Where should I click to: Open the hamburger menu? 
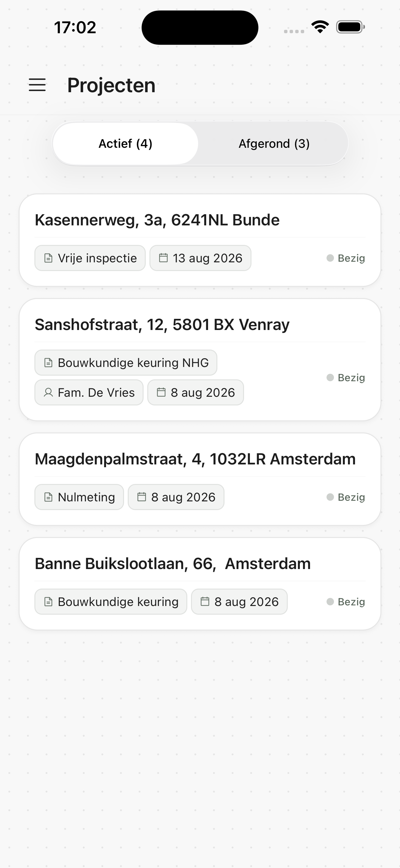[37, 85]
